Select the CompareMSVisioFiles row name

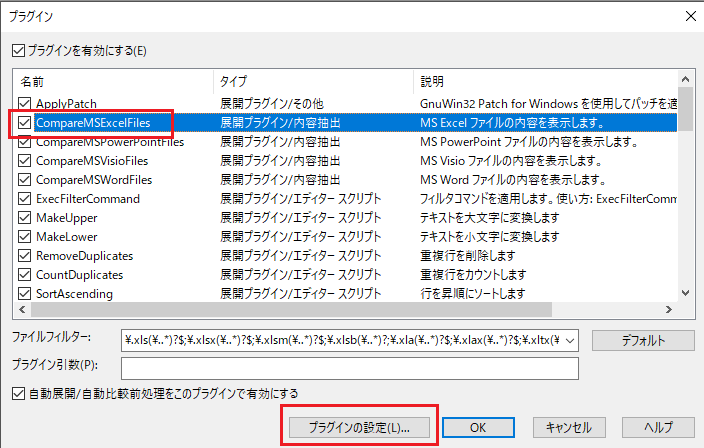click(x=92, y=161)
